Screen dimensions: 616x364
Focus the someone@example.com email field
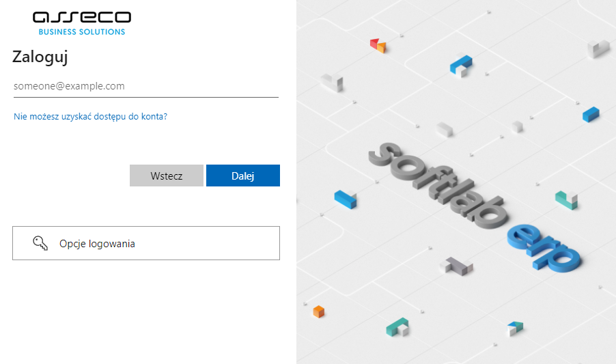click(145, 86)
